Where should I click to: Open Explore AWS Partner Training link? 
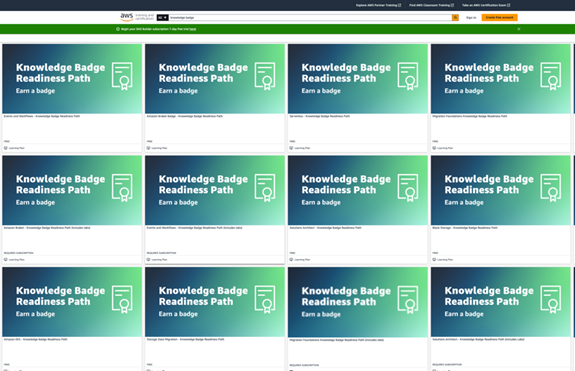pyautogui.click(x=378, y=5)
